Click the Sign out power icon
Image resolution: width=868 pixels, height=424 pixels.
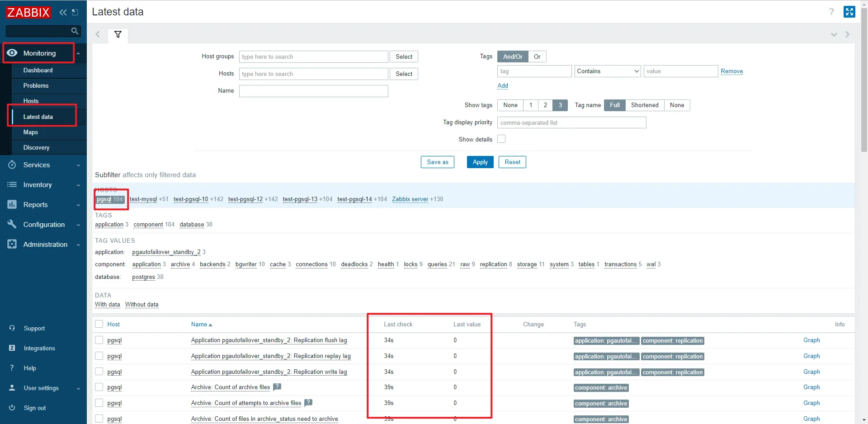click(12, 408)
